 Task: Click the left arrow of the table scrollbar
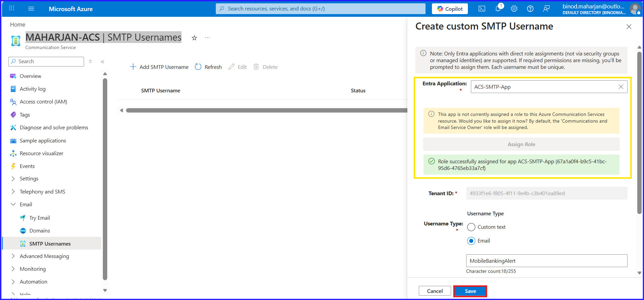point(121,110)
